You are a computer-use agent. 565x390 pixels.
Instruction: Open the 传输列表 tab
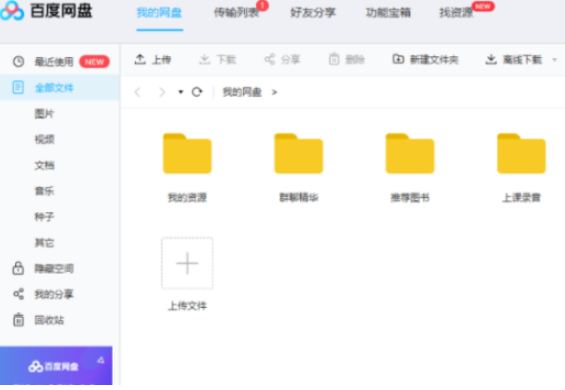coord(236,13)
